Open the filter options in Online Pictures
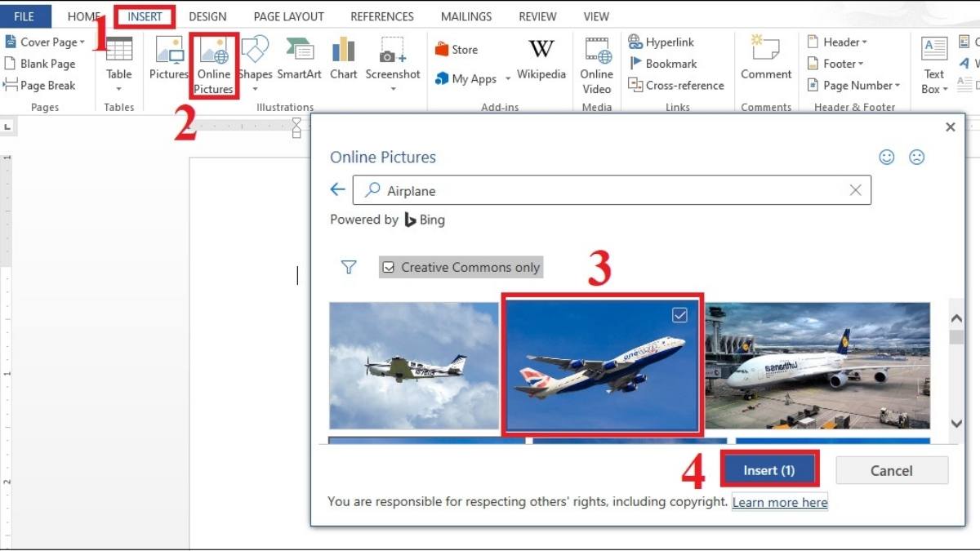 [x=349, y=267]
